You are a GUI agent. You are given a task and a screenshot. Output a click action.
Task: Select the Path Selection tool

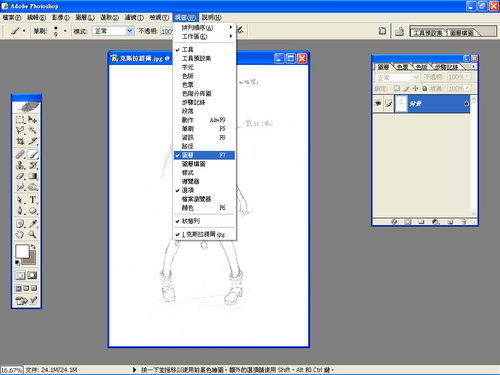tap(20, 200)
